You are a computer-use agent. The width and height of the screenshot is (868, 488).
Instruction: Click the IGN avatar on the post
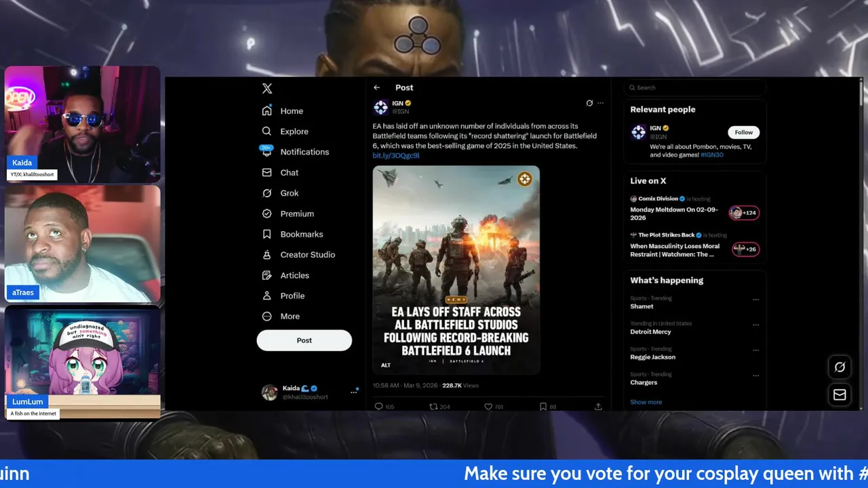click(380, 107)
